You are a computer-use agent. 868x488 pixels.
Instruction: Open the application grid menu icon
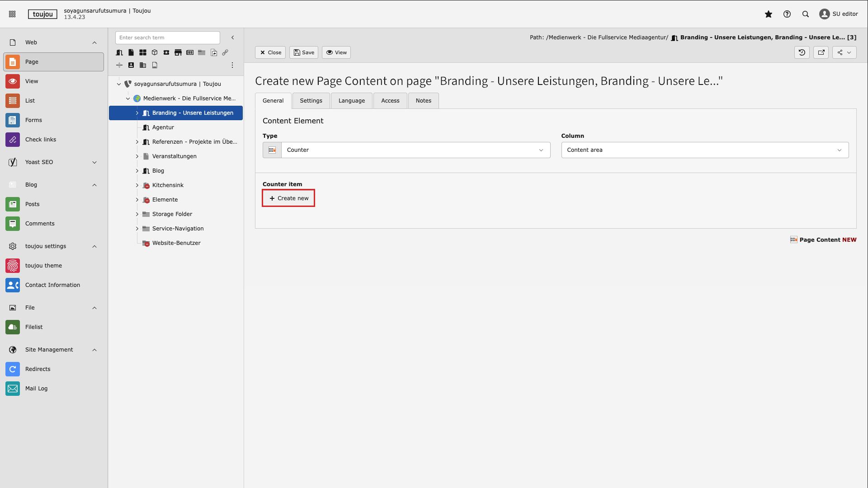12,14
